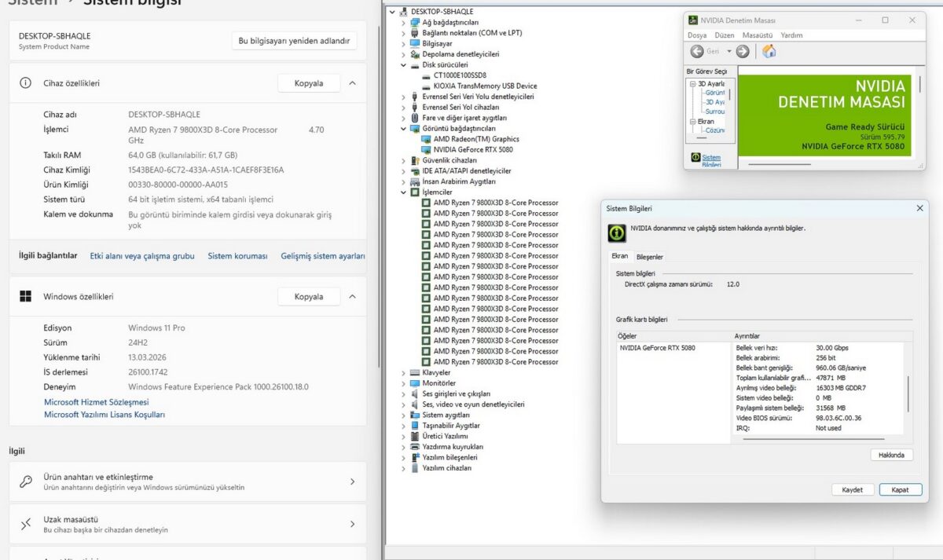
Task: Click the green NVIDIA info icon in Sistem Bilgileri dialog
Action: [618, 233]
